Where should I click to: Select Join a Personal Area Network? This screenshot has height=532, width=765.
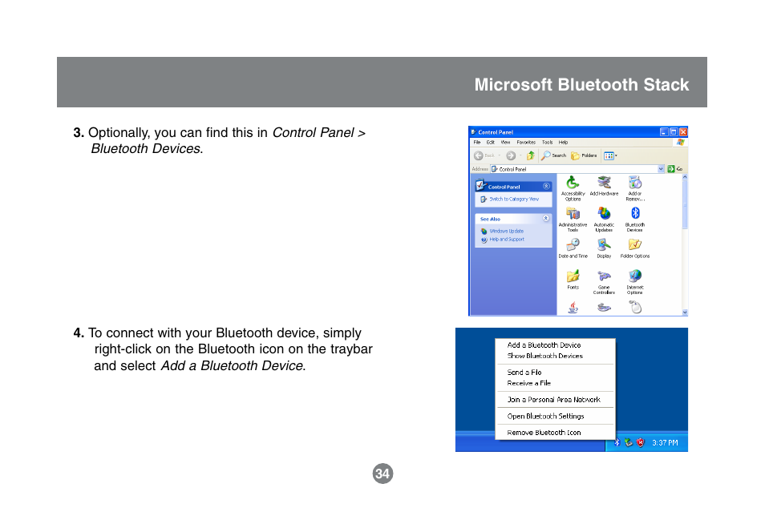(554, 399)
